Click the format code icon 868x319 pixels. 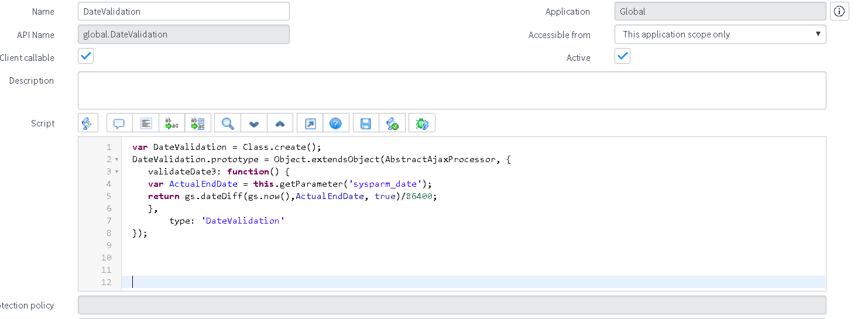click(x=146, y=124)
